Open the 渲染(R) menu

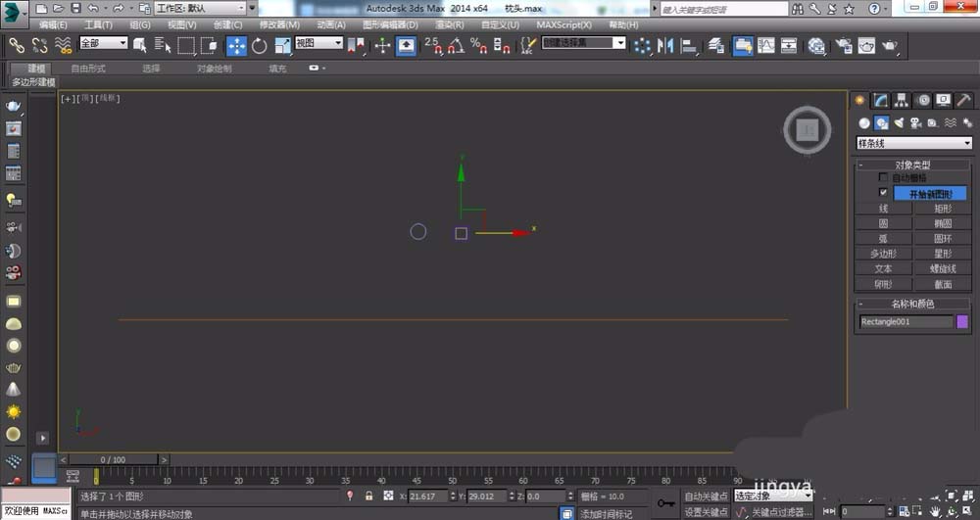(x=450, y=24)
